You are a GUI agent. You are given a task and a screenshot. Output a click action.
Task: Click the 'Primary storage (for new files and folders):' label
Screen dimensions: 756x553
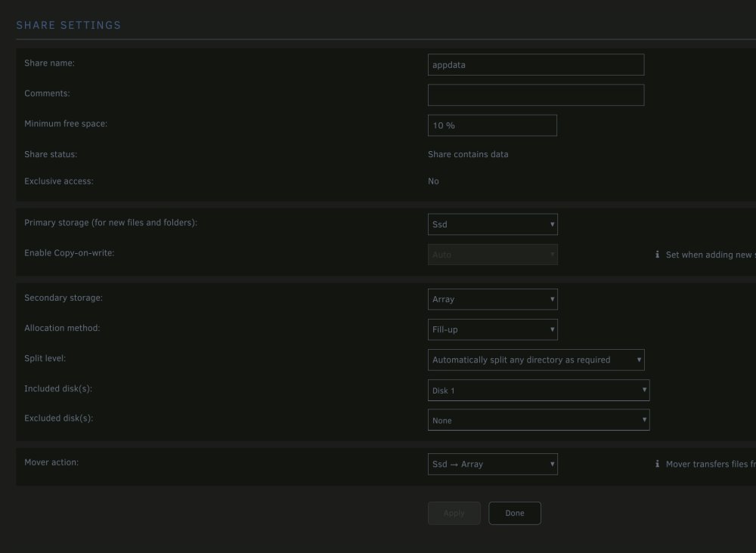click(110, 223)
